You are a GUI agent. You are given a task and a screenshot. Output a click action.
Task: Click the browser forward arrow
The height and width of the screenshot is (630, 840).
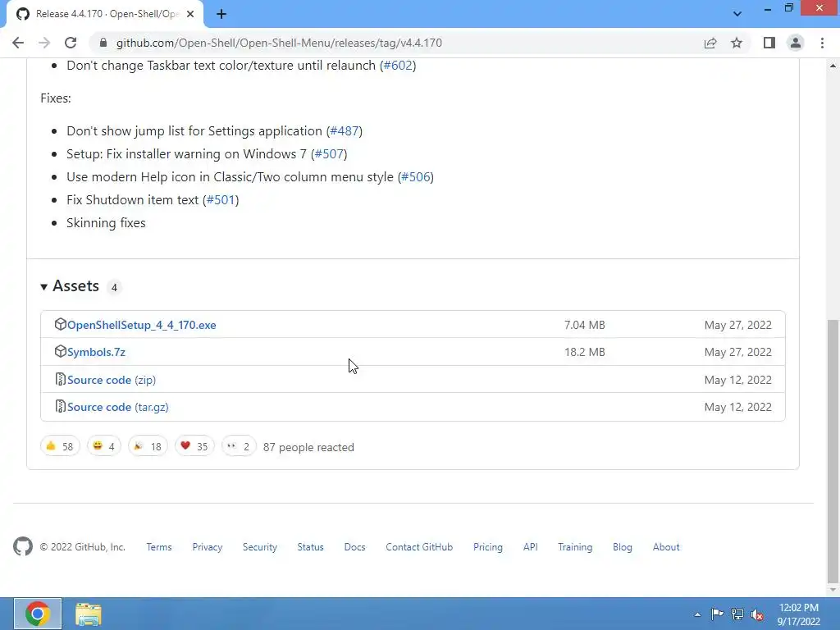pos(44,43)
